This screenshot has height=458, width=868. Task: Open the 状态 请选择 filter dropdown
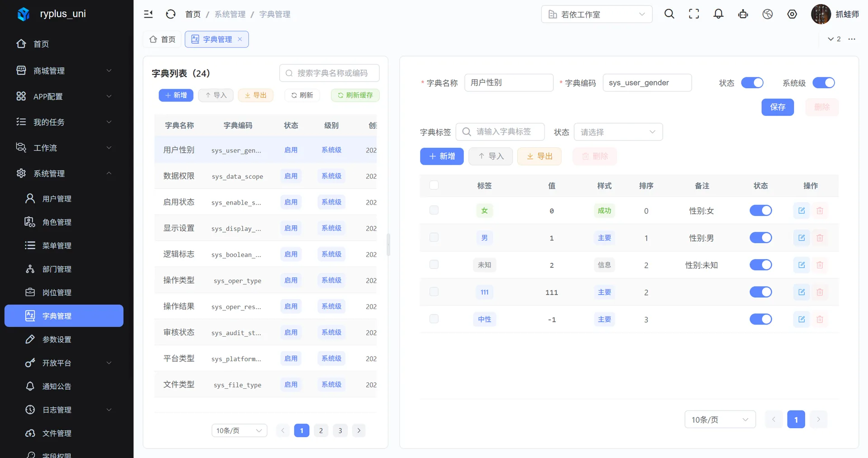pyautogui.click(x=618, y=132)
